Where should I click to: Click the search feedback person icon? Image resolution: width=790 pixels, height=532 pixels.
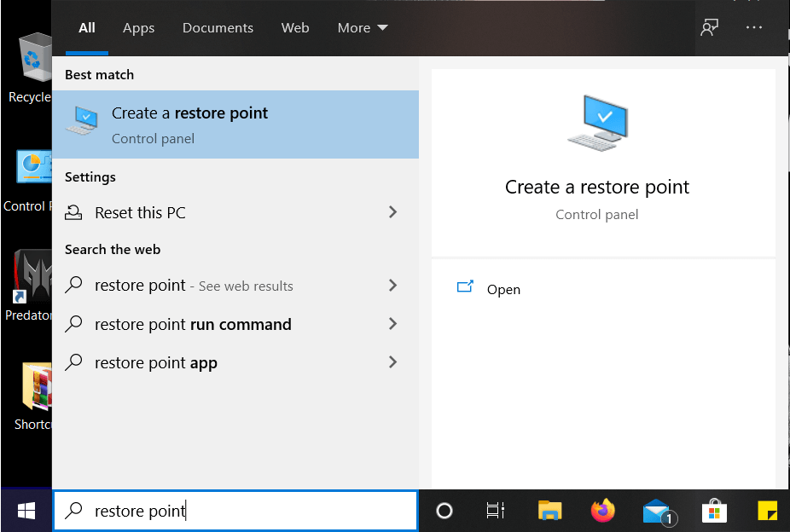point(709,27)
